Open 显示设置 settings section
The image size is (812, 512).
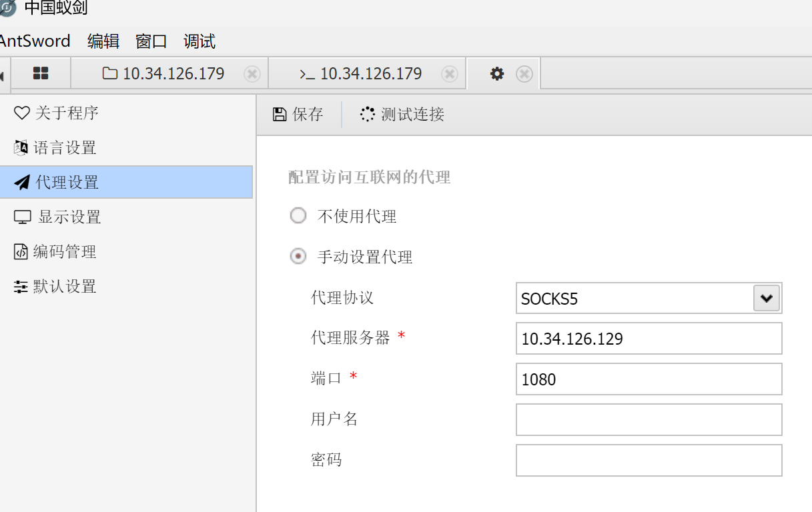(x=127, y=217)
